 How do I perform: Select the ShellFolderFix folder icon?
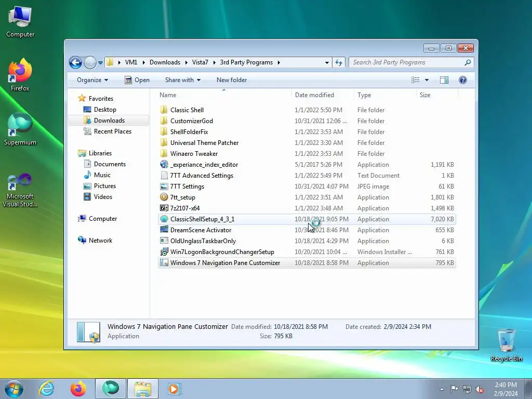[164, 131]
